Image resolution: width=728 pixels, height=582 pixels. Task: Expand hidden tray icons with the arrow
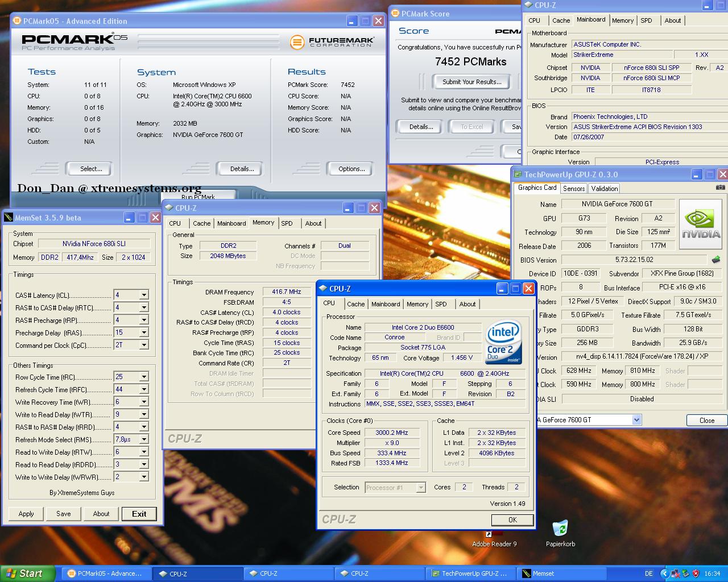(x=665, y=573)
